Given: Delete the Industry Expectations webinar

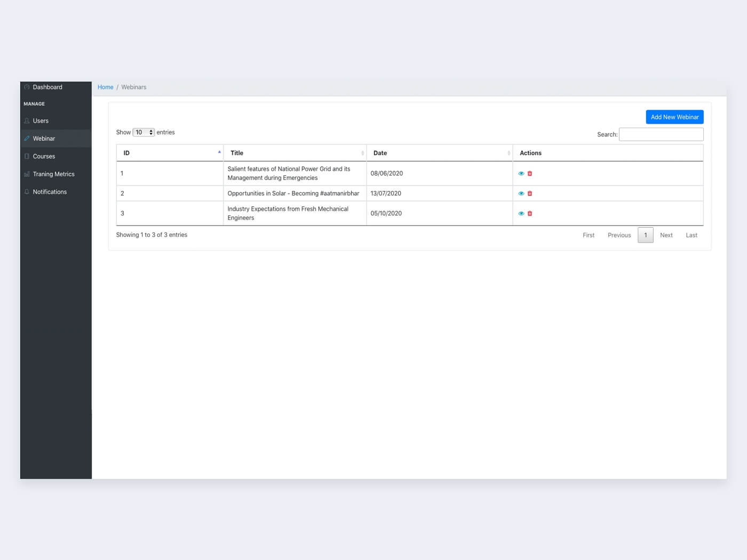Looking at the screenshot, I should tap(530, 213).
